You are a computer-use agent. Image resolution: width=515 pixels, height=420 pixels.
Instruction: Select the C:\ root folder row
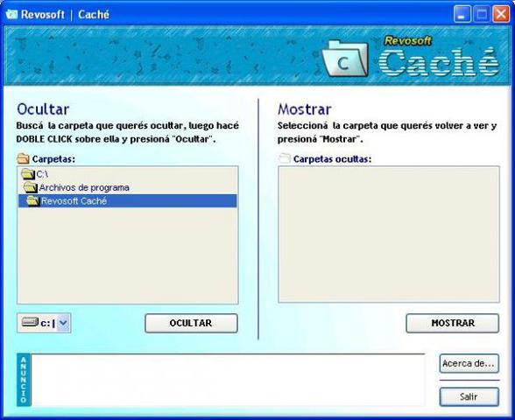[x=128, y=174]
